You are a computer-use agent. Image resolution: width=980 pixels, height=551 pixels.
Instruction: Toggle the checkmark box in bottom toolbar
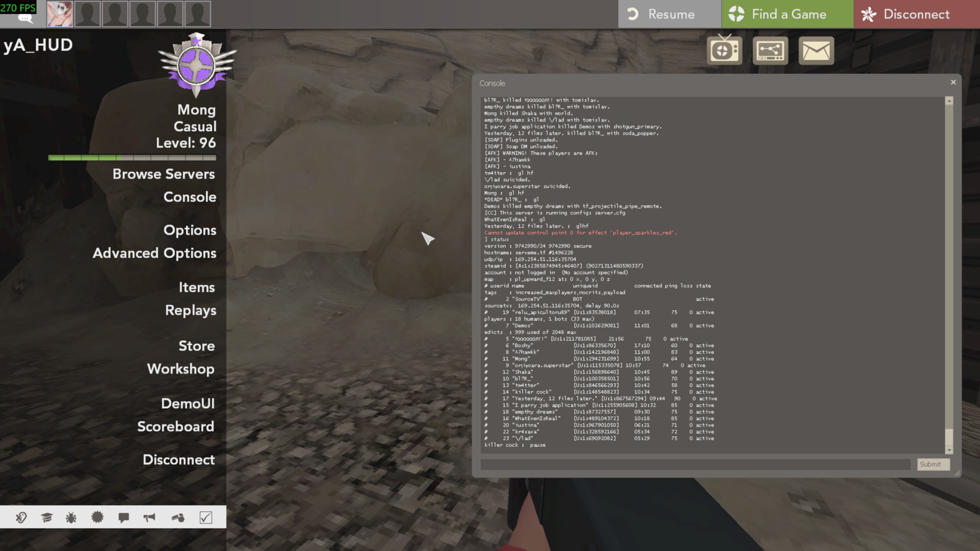[x=206, y=518]
